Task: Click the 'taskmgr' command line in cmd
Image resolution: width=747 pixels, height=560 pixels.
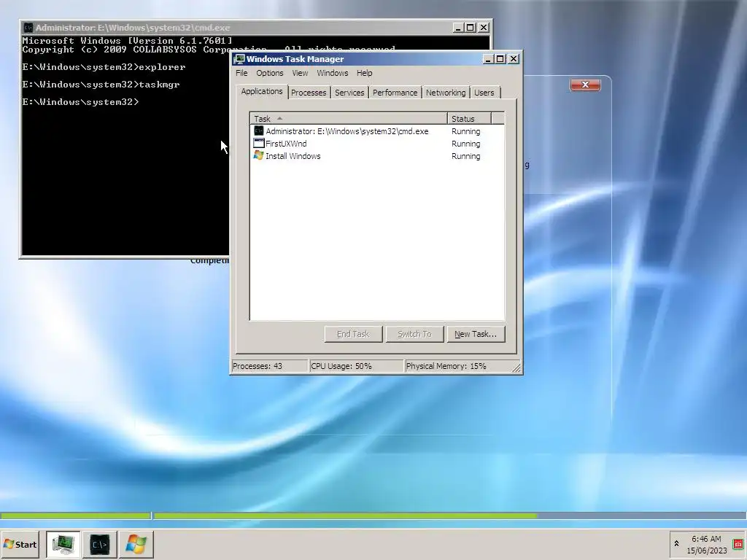Action: (101, 85)
